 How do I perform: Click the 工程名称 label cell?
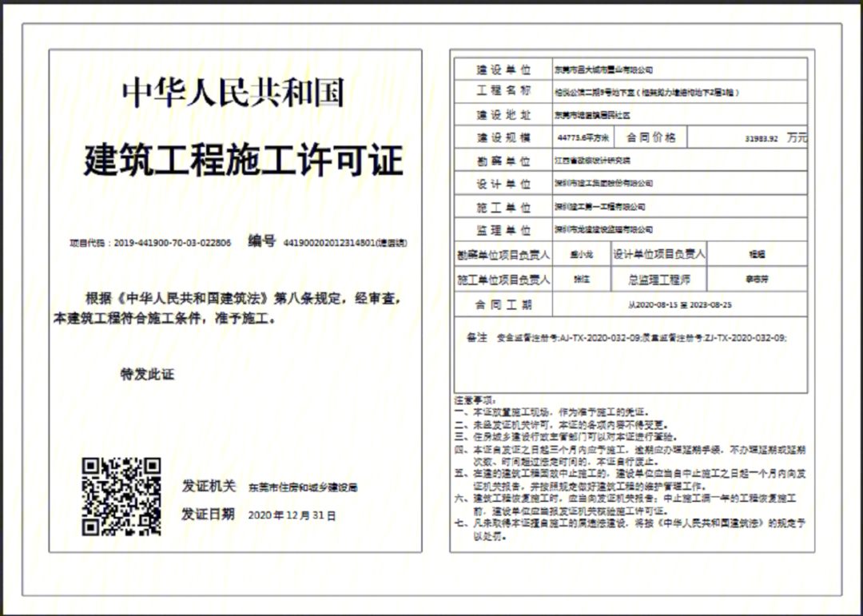point(503,91)
